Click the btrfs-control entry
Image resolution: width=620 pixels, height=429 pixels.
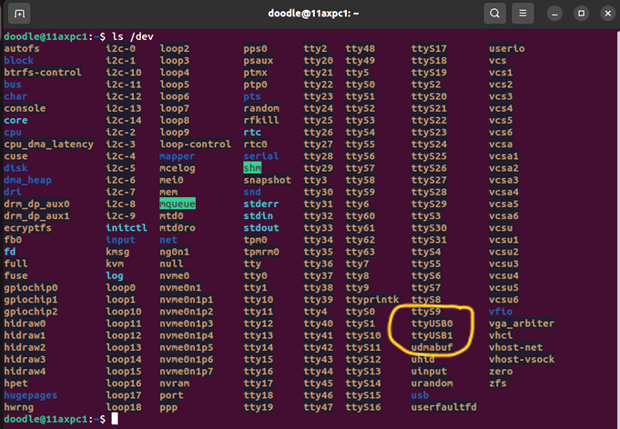pyautogui.click(x=43, y=72)
